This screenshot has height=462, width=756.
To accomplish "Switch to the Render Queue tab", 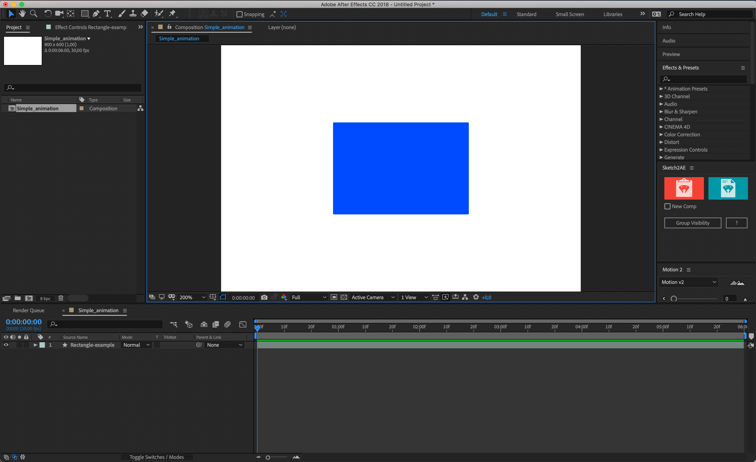I will pyautogui.click(x=28, y=311).
